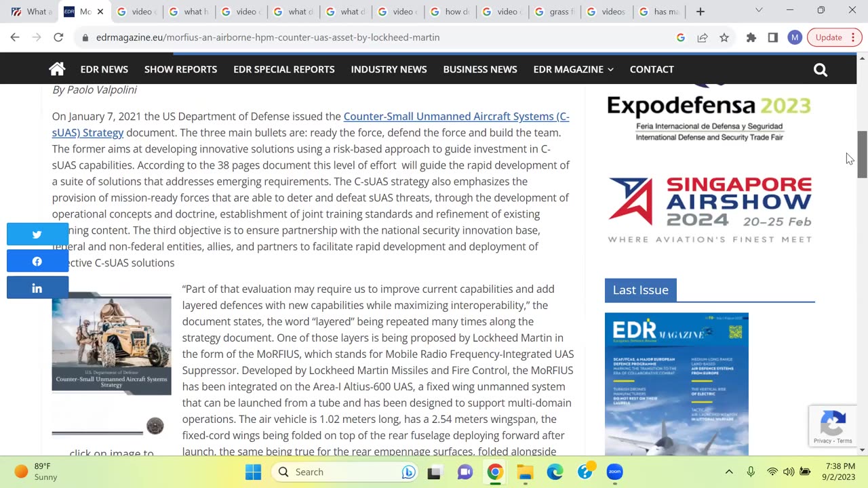
Task: Open BUSINESS NEWS menu item
Action: (480, 69)
